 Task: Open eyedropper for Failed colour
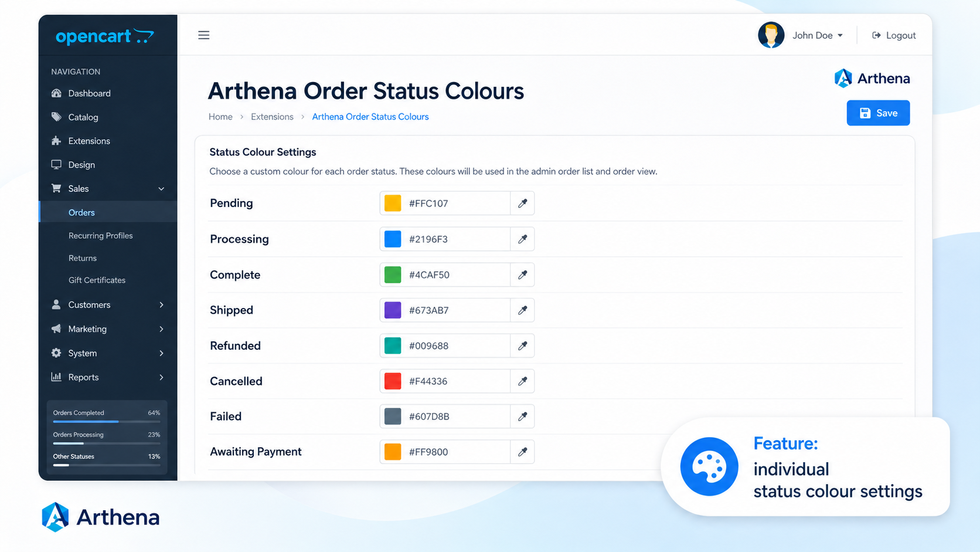pyautogui.click(x=522, y=416)
